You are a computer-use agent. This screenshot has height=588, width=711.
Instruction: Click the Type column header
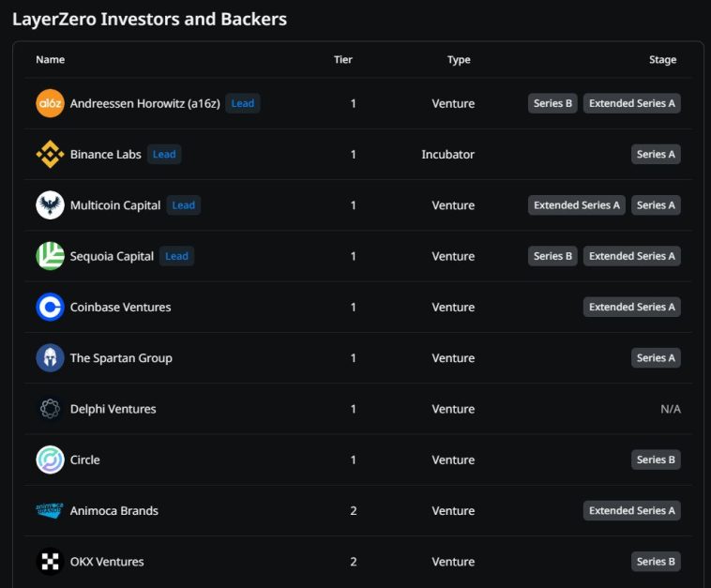pos(459,60)
